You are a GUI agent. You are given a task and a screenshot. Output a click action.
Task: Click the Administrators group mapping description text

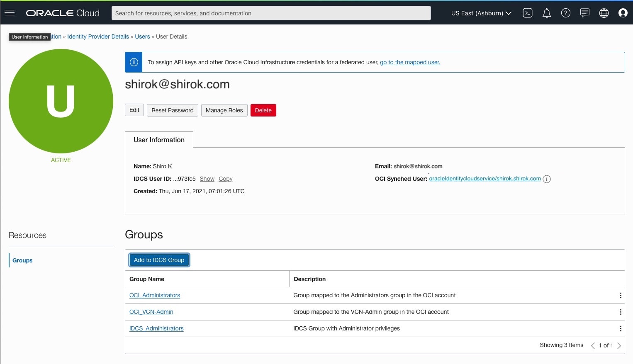point(375,295)
